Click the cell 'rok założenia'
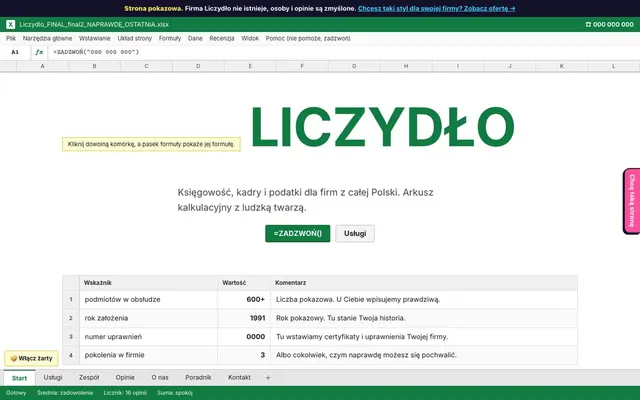 click(x=148, y=318)
